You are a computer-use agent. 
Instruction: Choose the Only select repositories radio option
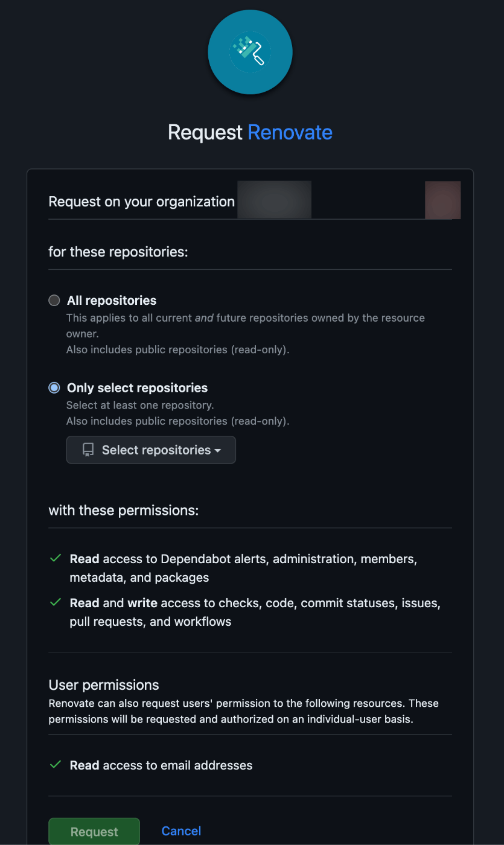(54, 388)
